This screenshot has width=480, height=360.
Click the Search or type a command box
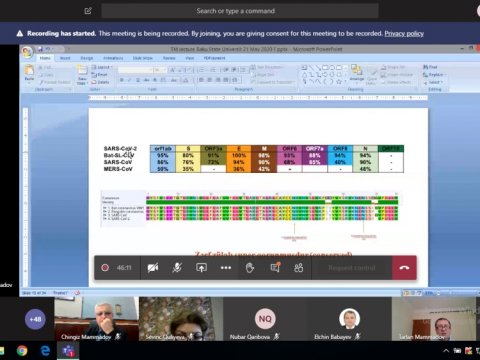(x=240, y=11)
